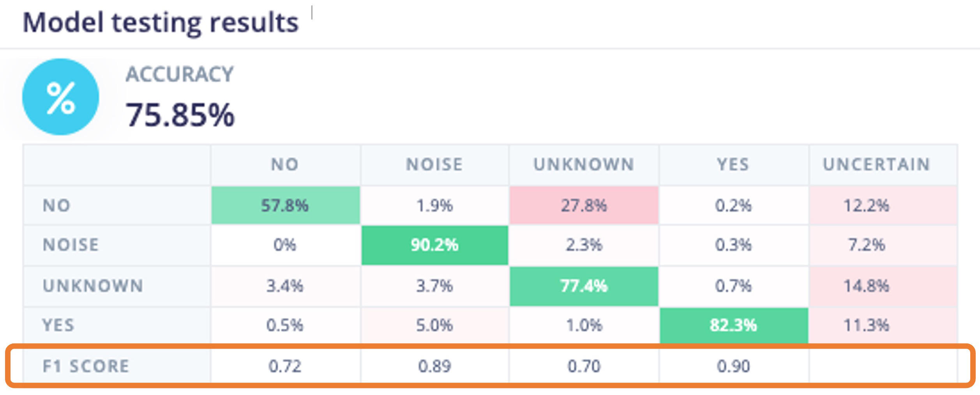This screenshot has width=980, height=395.
Task: Click the green 57.8% cell
Action: point(285,205)
